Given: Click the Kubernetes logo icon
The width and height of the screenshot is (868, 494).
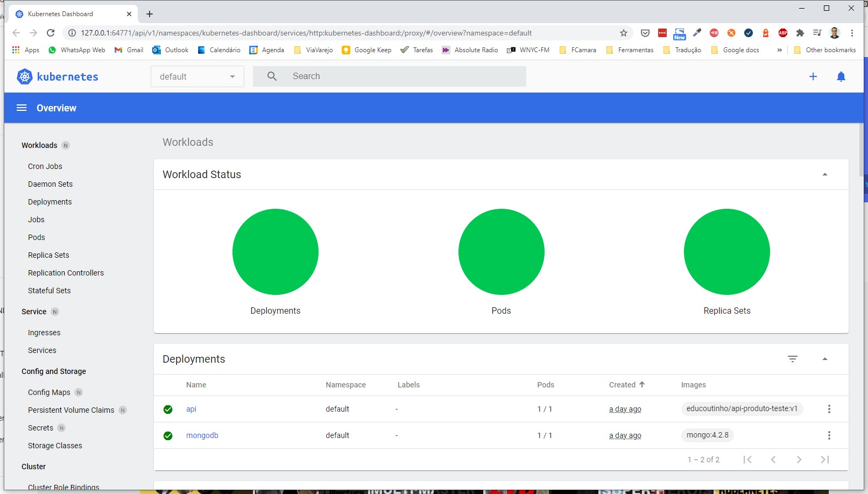Looking at the screenshot, I should click(25, 76).
